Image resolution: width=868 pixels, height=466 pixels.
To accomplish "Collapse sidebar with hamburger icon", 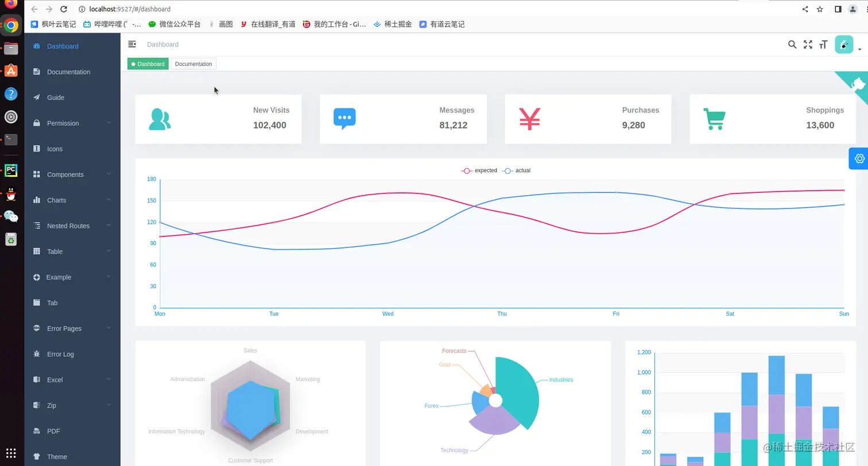I will point(132,44).
